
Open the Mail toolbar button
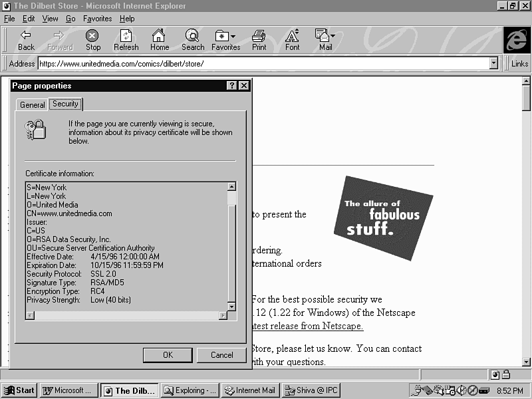click(325, 40)
